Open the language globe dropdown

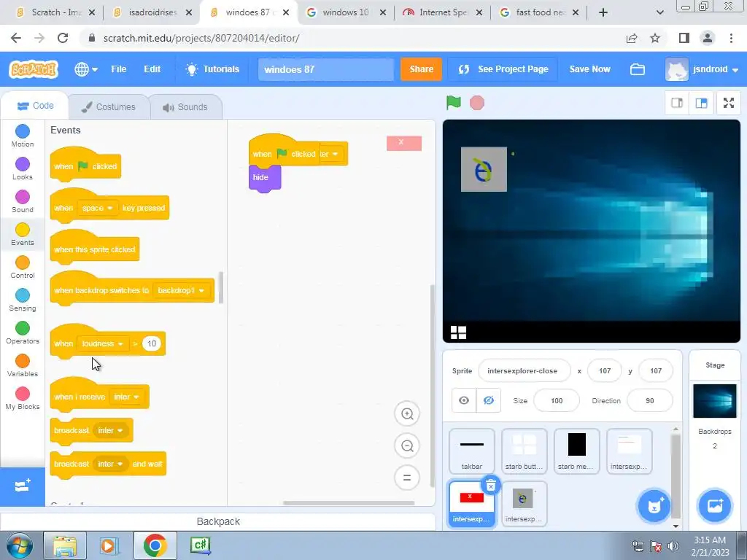(86, 69)
